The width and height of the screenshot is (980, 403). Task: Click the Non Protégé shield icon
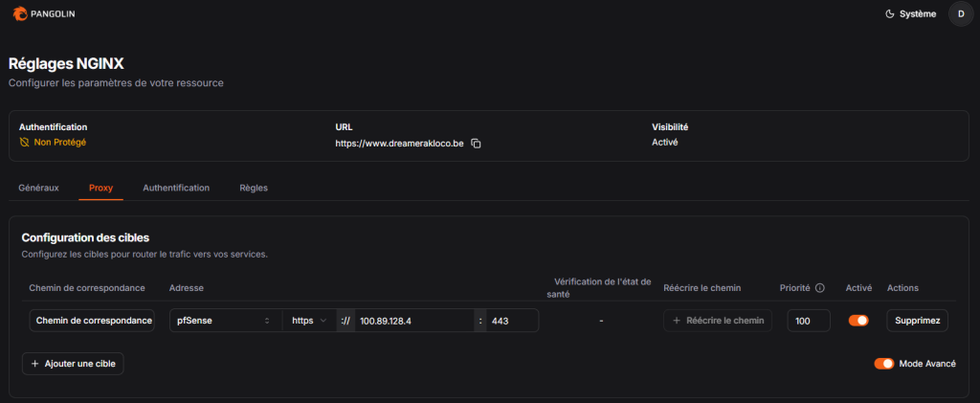coord(25,143)
